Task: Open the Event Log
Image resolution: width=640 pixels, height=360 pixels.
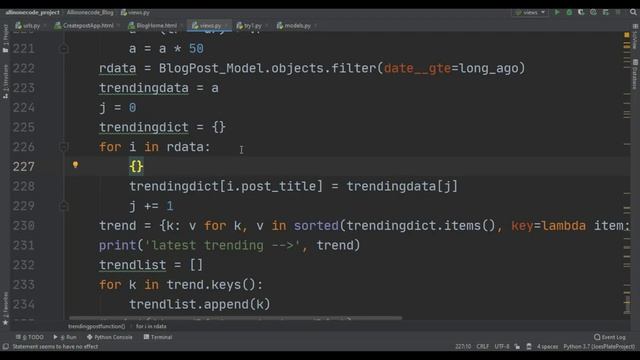Action: point(610,337)
